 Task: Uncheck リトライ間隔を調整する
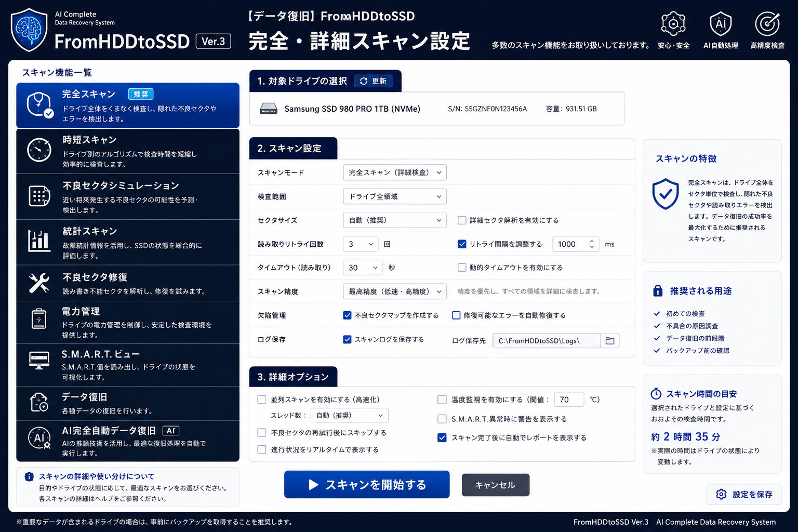coord(461,244)
